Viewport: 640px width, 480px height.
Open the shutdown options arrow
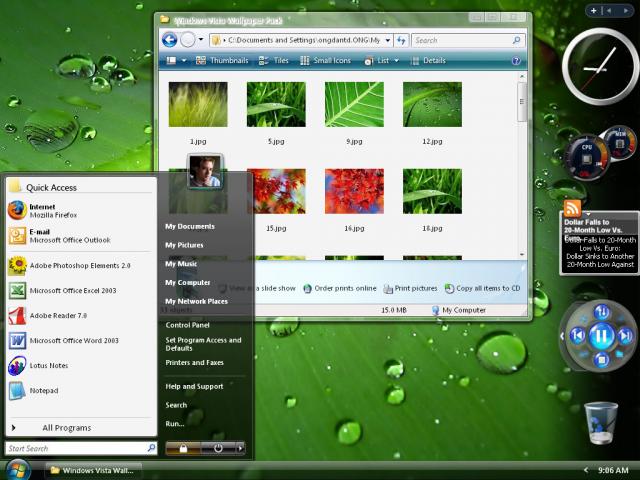tap(240, 449)
